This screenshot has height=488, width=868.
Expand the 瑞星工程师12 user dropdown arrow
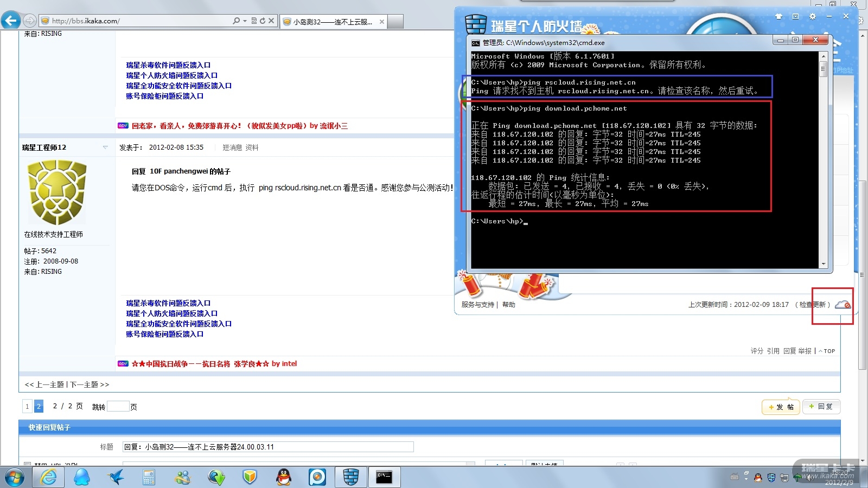[x=105, y=147]
